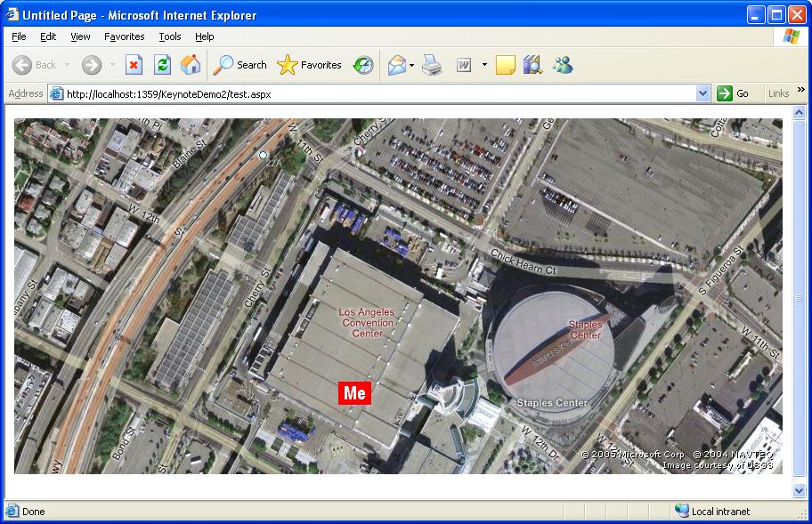
Task: Click the Blaine St street label
Action: (x=189, y=154)
